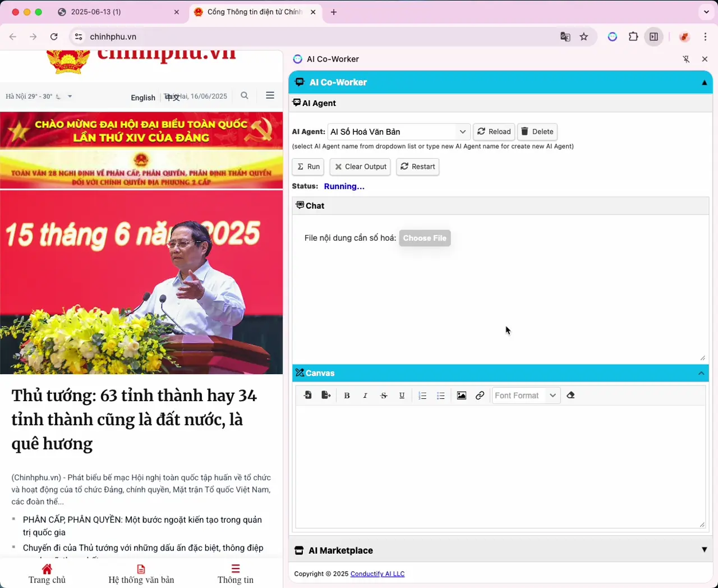Click the Google Translate icon in address bar

point(565,37)
